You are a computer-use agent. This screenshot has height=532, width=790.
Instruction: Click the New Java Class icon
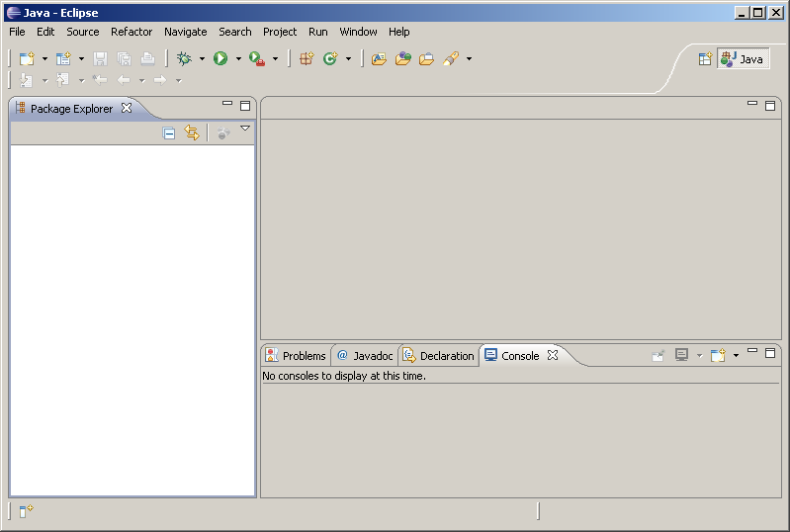point(330,59)
